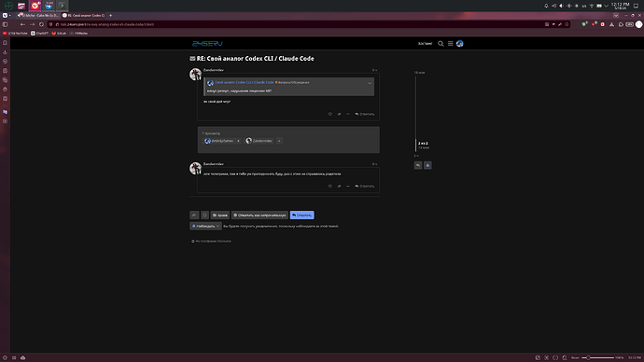
Task: Open the forum search magnifier
Action: 441,44
